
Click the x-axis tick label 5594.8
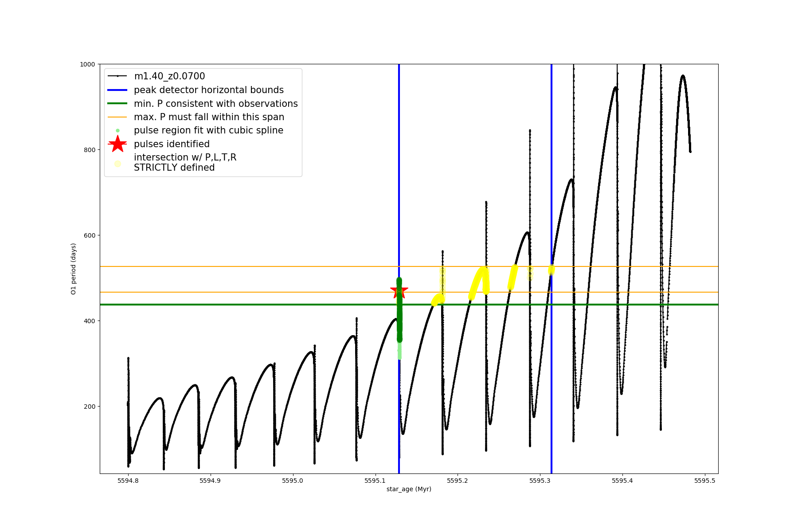coord(128,481)
